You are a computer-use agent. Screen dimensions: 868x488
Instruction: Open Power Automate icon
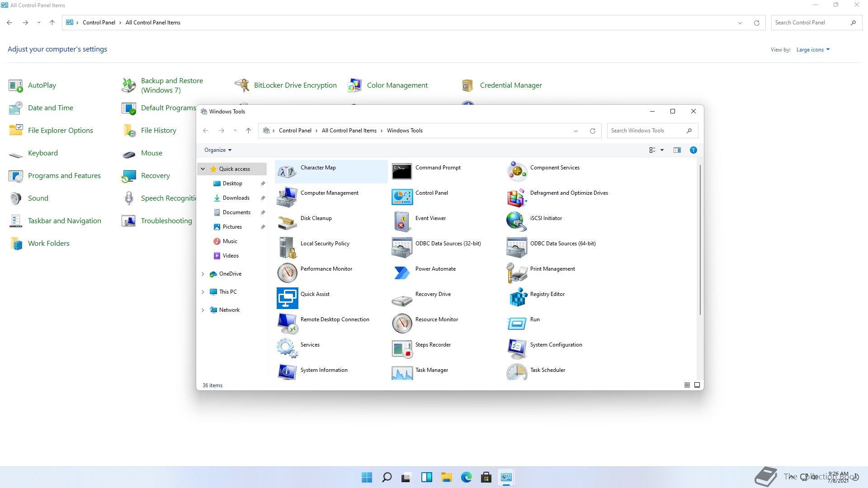402,273
